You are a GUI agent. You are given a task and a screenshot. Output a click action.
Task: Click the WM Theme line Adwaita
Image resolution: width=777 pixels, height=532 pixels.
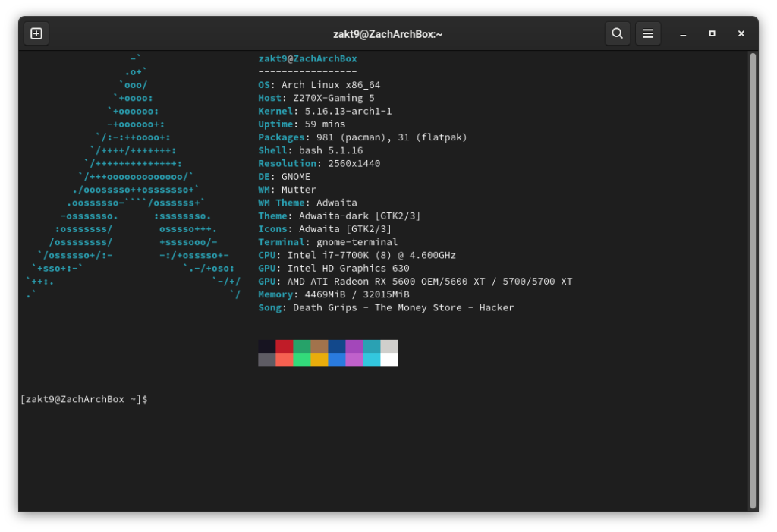click(308, 203)
